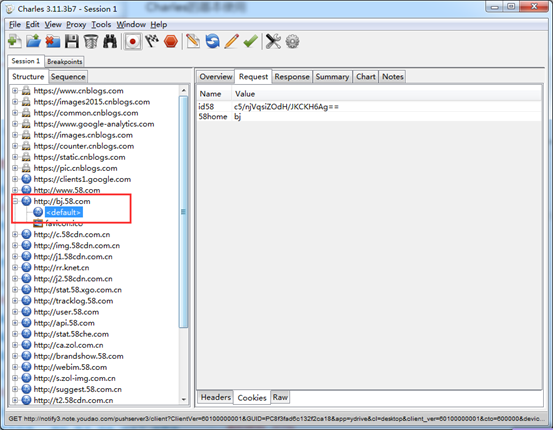The height and width of the screenshot is (430, 553).
Task: Open the Response tab
Action: [292, 77]
